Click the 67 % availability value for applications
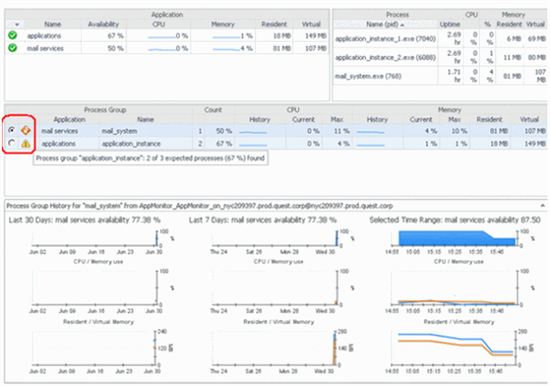The width and height of the screenshot is (550, 386). tap(115, 36)
